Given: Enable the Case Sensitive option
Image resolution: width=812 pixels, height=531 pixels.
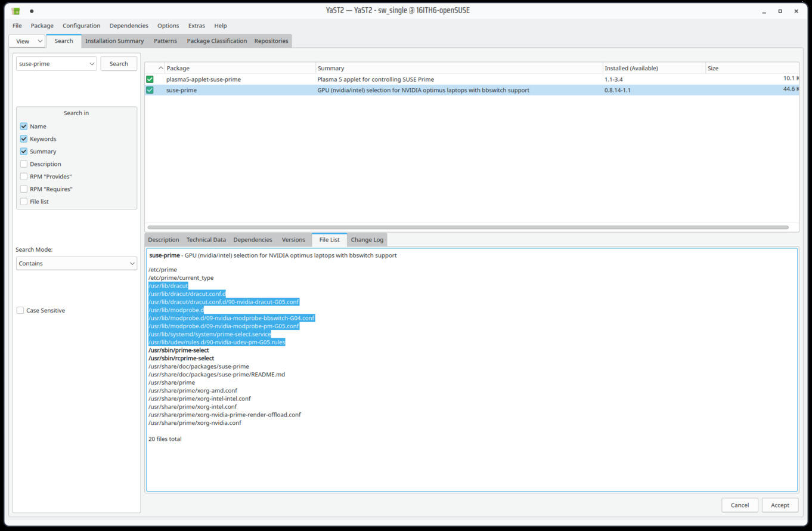Looking at the screenshot, I should point(20,310).
